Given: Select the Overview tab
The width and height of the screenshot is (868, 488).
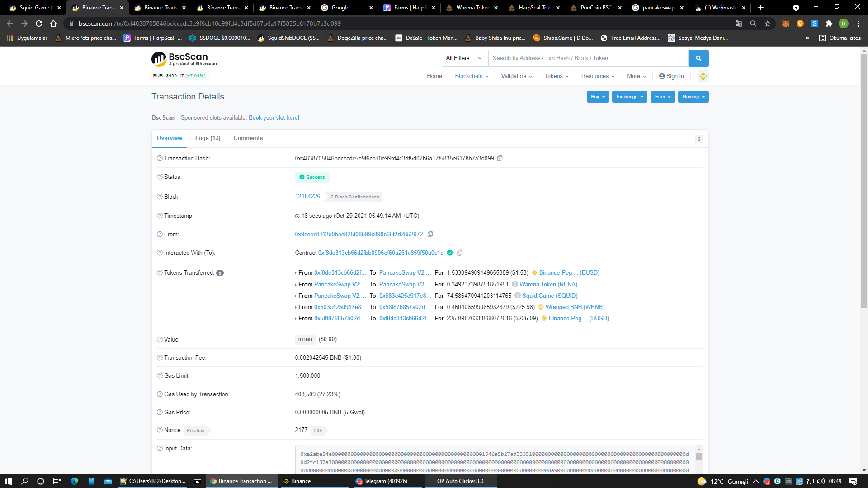Looking at the screenshot, I should (x=170, y=138).
